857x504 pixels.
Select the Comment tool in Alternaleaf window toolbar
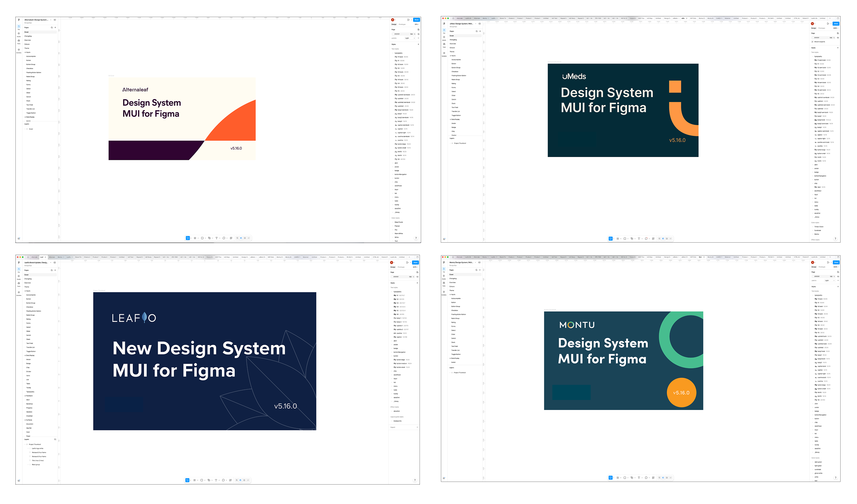click(x=224, y=238)
